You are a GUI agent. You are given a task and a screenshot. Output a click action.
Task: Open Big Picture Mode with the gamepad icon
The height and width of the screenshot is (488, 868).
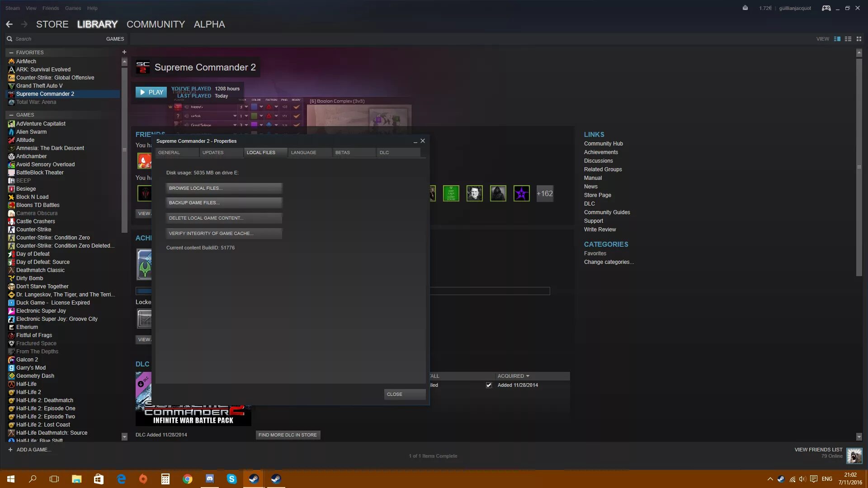(826, 8)
